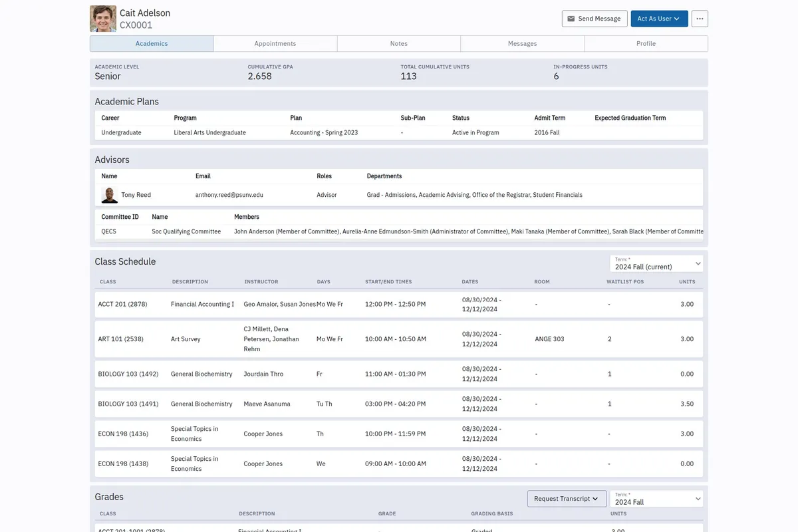Switch to the Appointments tab
This screenshot has width=798, height=532.
click(x=275, y=44)
